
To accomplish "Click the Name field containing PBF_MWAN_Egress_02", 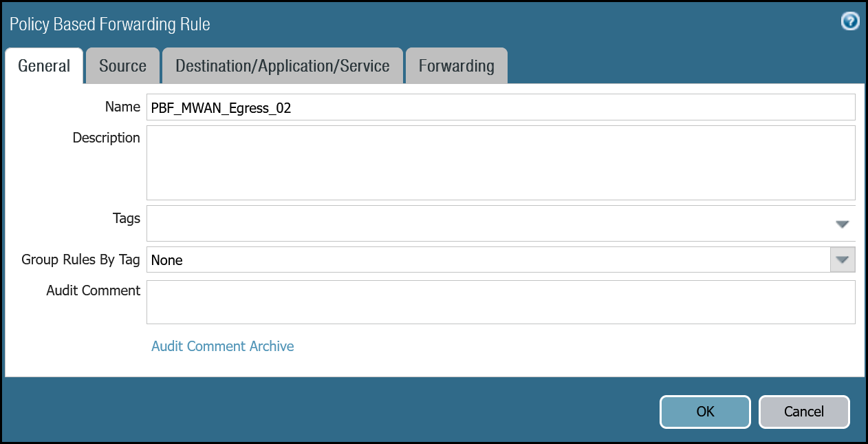I will 501,107.
